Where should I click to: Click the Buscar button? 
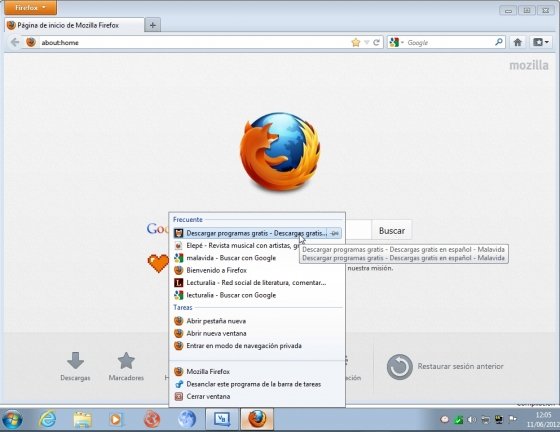click(x=392, y=231)
